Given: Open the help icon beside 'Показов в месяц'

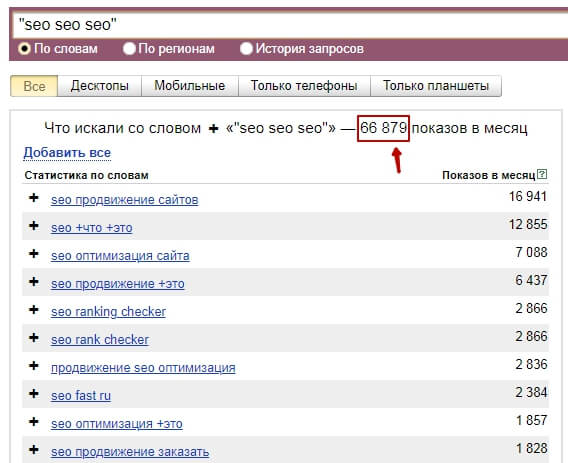Looking at the screenshot, I should pos(542,174).
